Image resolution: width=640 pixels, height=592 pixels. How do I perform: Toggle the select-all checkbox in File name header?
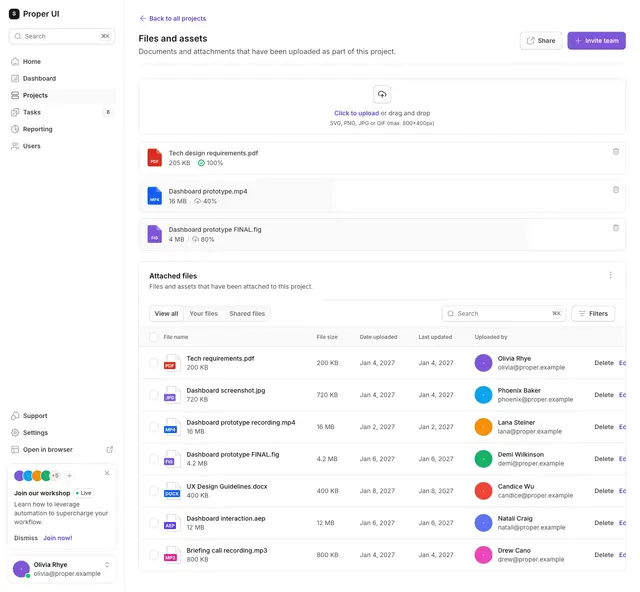point(153,337)
